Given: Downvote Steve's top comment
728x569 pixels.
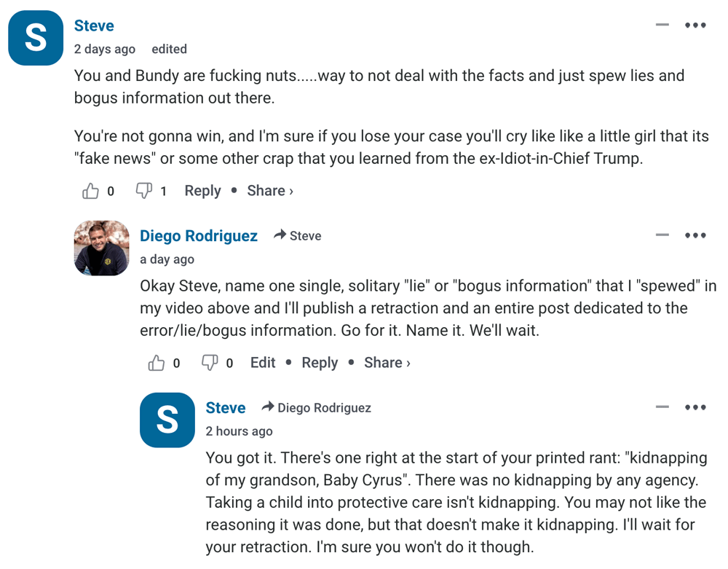Looking at the screenshot, I should [x=144, y=191].
